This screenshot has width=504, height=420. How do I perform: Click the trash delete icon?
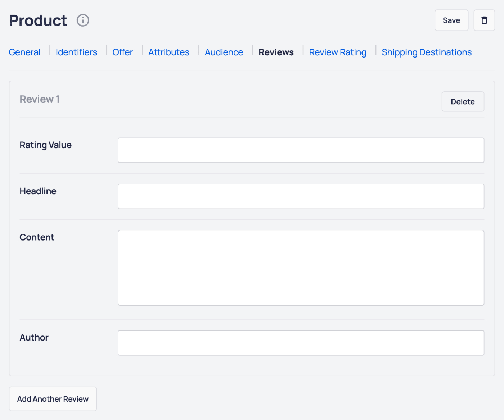coord(484,20)
